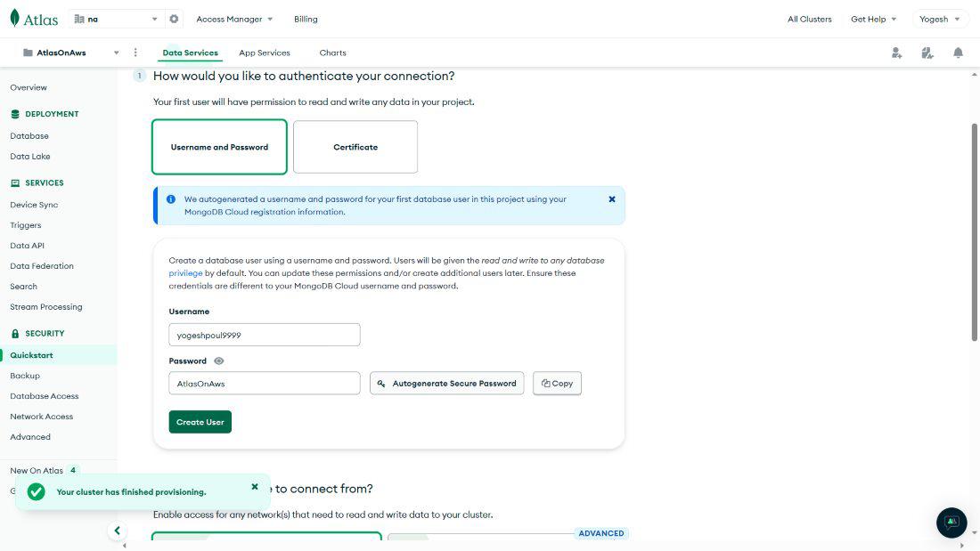Select Username and Password authentication
Viewport: 980px width, 551px height.
coord(219,147)
